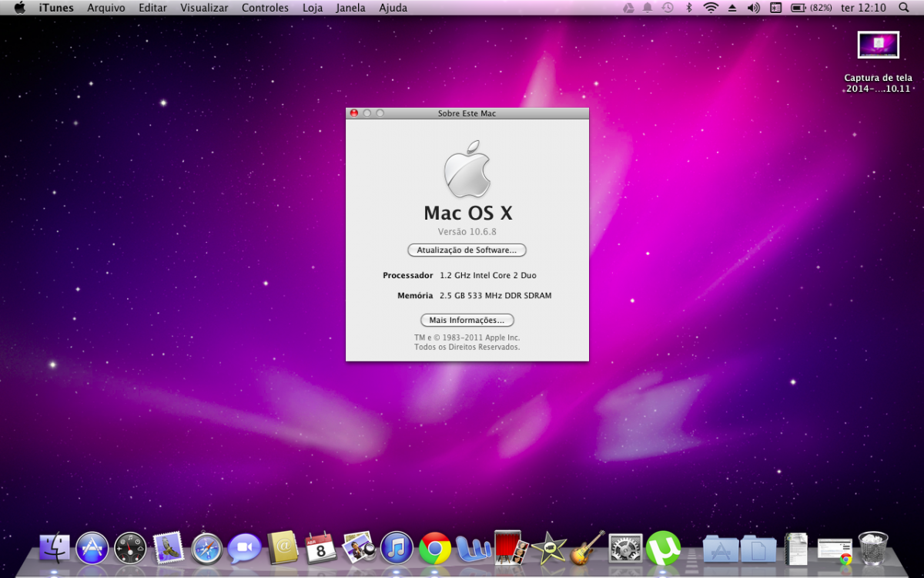924x578 pixels.
Task: Click the Atualização de Software button
Action: [467, 250]
